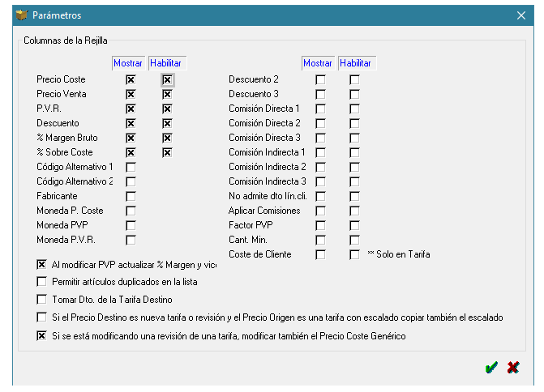Check Habilitar for Coste de Cliente

coord(354,254)
